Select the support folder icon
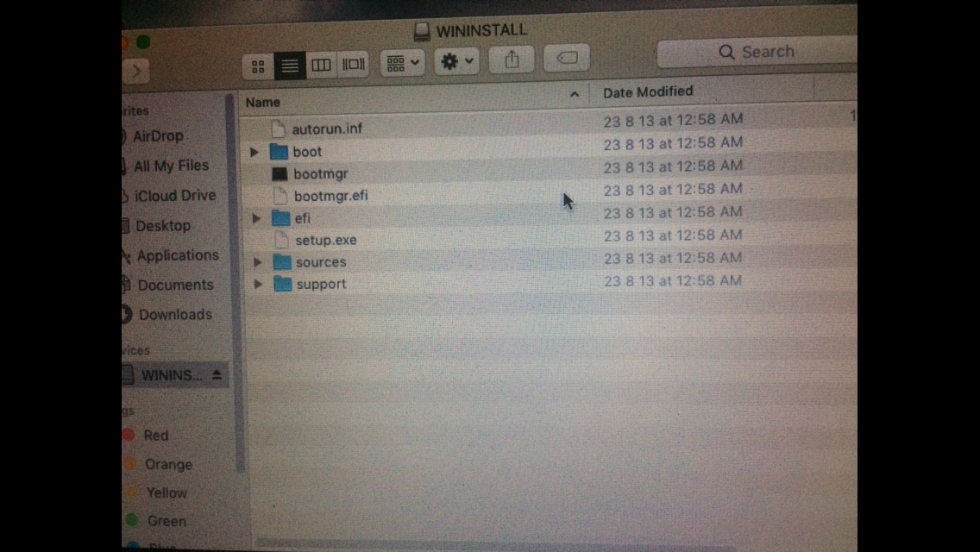The image size is (980, 552). click(x=283, y=284)
